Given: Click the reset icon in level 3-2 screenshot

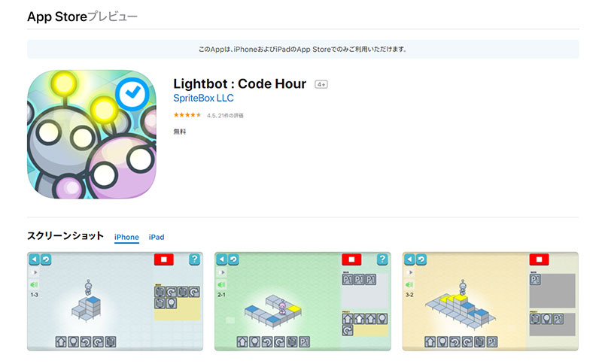Looking at the screenshot, I should coord(421,259).
